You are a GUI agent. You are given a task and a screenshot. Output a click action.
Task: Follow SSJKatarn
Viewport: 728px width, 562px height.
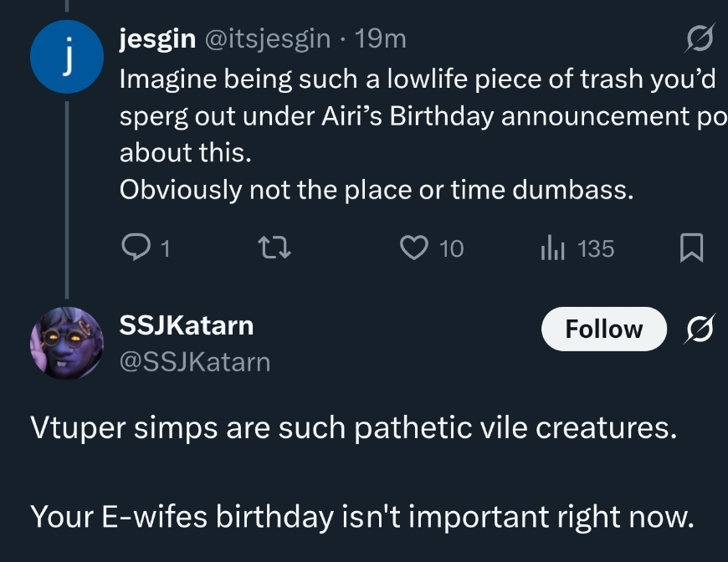tap(603, 330)
